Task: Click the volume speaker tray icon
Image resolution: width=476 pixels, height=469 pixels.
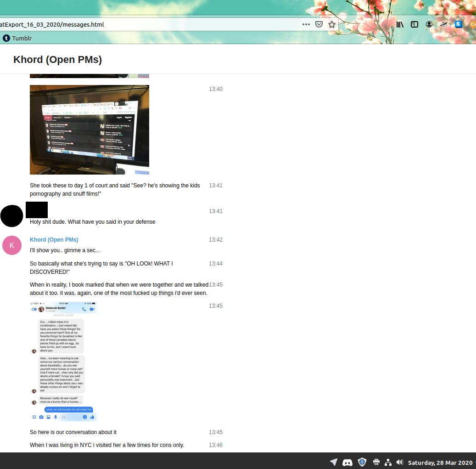Action: 400,462
